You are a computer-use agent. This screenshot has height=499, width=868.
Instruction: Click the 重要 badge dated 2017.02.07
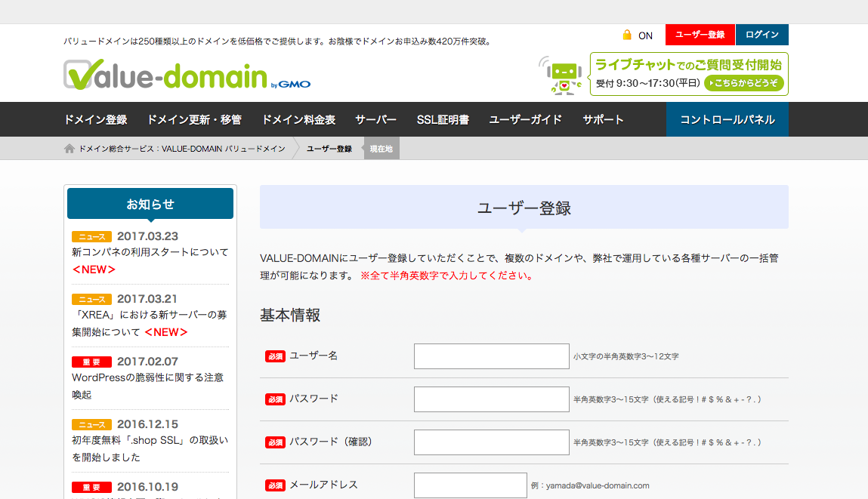coord(92,362)
